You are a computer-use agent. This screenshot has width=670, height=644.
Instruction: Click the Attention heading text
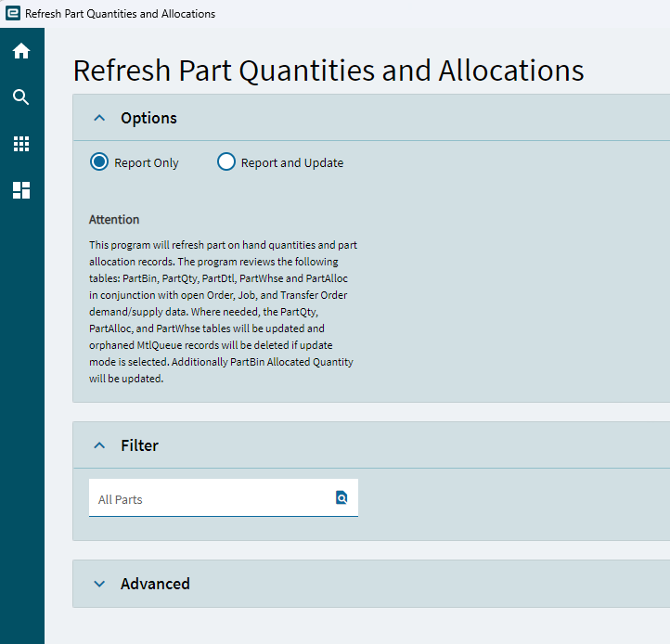pyautogui.click(x=114, y=220)
